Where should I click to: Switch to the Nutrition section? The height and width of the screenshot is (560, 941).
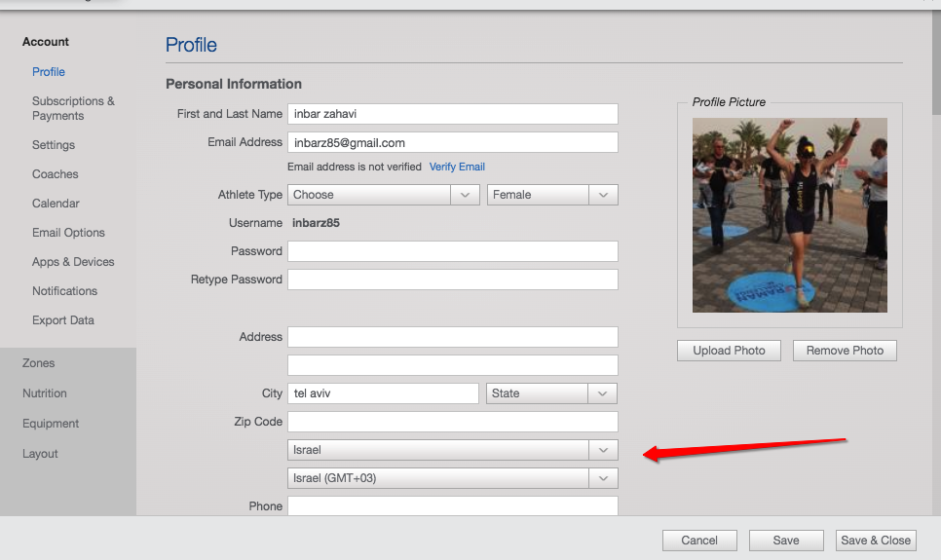(x=45, y=393)
